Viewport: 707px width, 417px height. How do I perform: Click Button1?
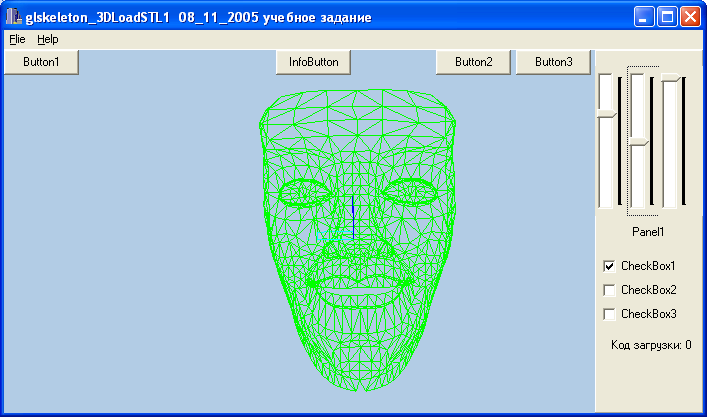pyautogui.click(x=41, y=62)
